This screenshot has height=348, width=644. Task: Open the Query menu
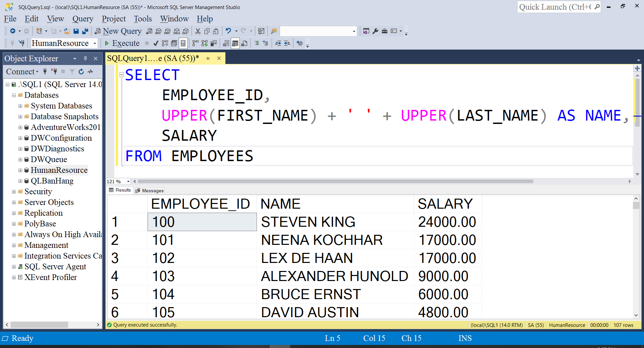coord(83,19)
